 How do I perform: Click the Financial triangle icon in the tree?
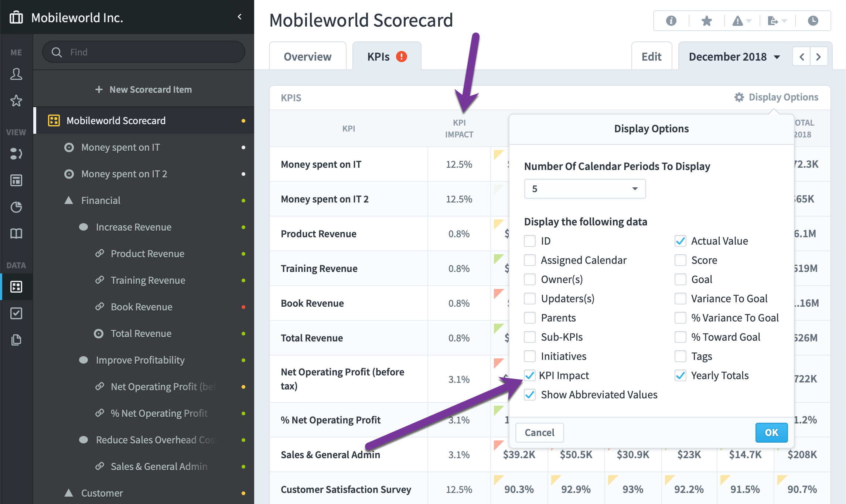tap(69, 200)
